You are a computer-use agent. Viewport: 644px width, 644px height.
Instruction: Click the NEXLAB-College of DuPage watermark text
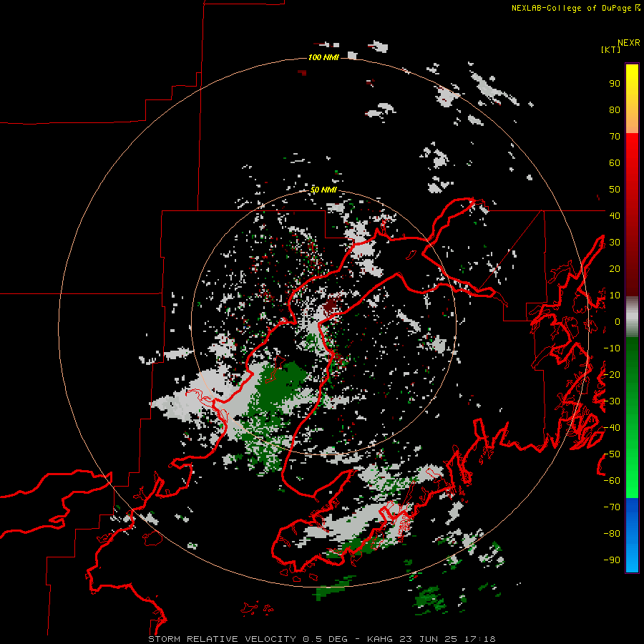(575, 8)
